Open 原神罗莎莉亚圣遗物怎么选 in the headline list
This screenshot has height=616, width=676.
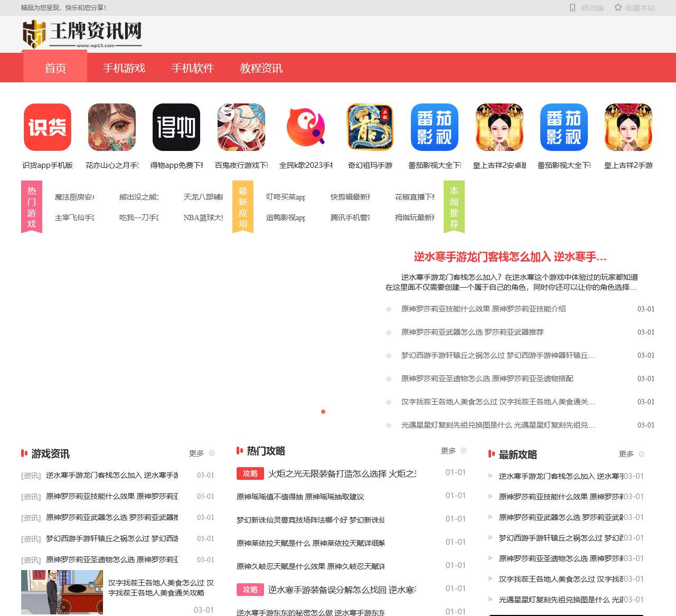(487, 378)
